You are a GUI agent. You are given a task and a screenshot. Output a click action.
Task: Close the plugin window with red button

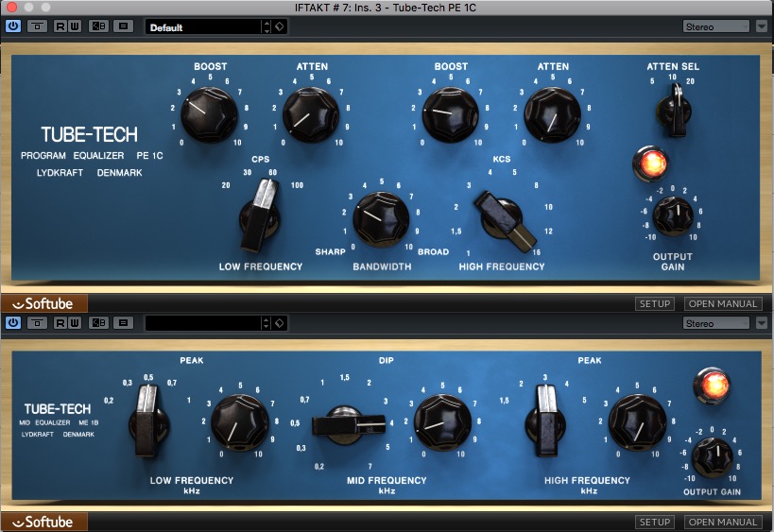pos(11,7)
